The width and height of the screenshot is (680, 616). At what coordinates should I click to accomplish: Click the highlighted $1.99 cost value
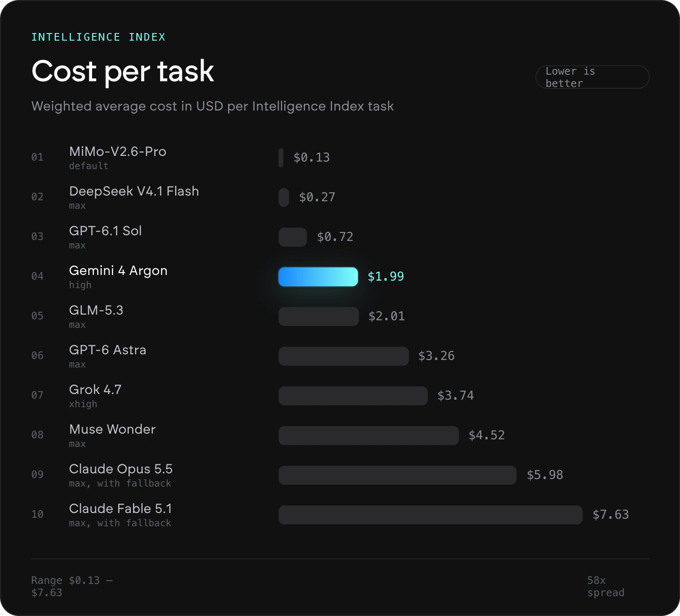(386, 276)
